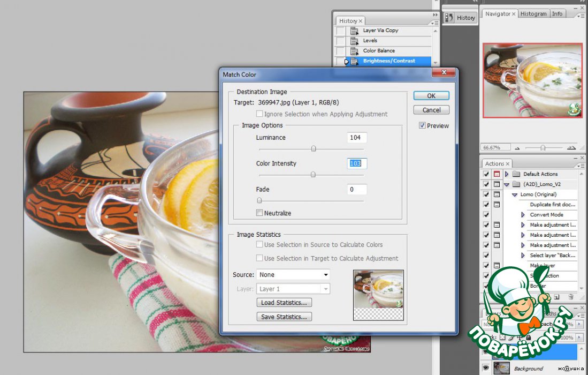Click the Navigator zoom out mountain icon
The image size is (588, 375).
517,148
